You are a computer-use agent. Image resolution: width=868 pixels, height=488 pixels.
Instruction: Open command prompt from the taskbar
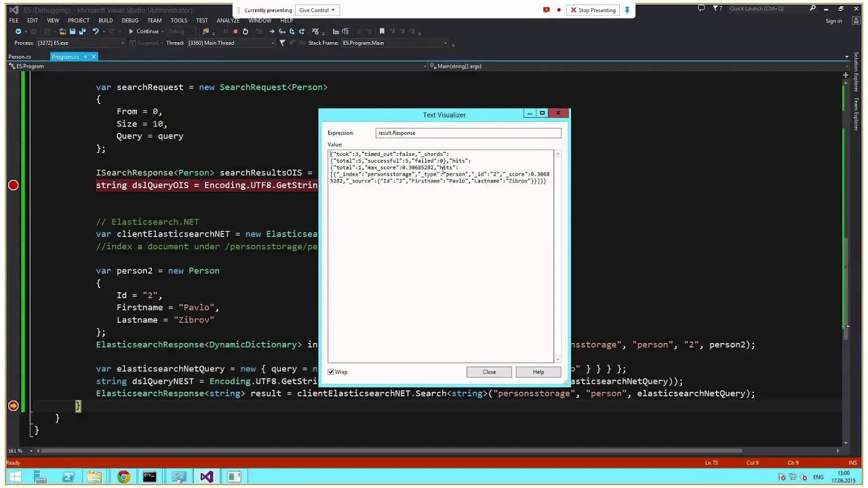tap(150, 477)
